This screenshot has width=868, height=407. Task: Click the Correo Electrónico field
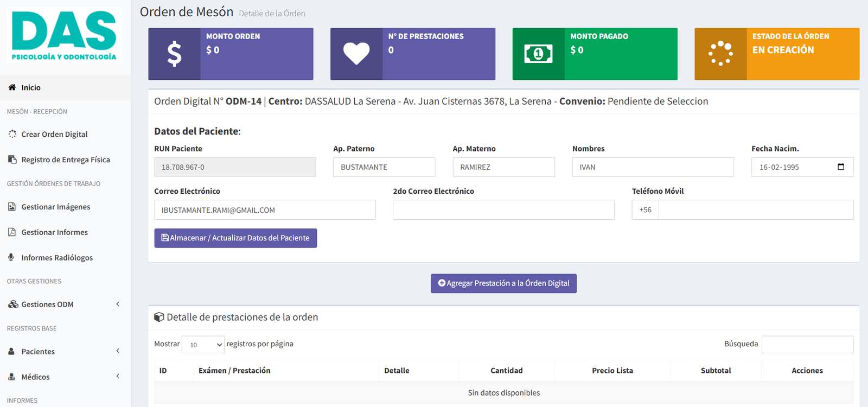pyautogui.click(x=265, y=210)
